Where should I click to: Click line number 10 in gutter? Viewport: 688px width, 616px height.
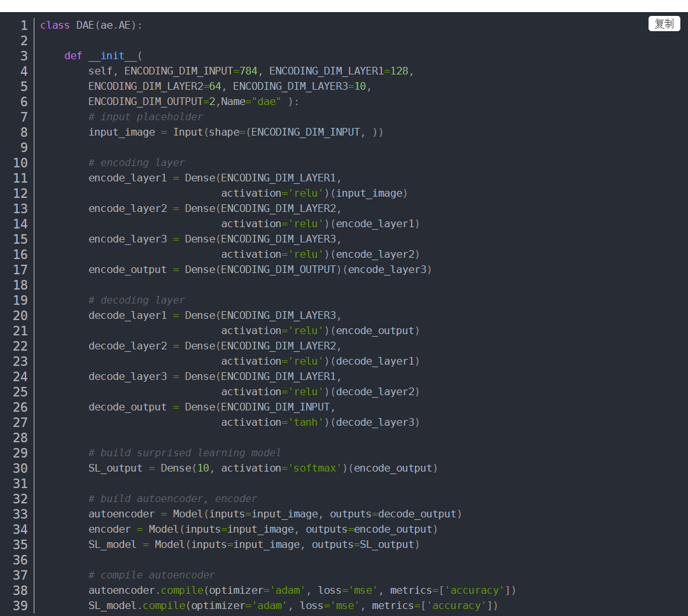(x=20, y=163)
